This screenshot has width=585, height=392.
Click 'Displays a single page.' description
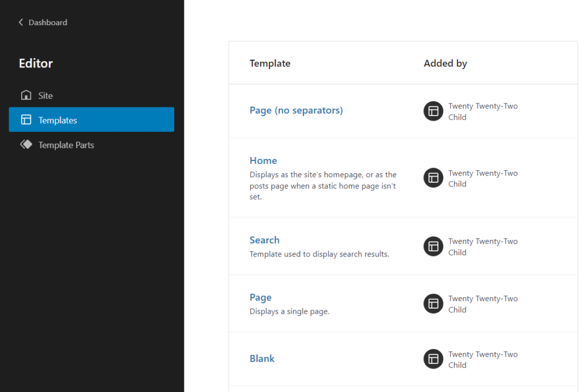(290, 311)
